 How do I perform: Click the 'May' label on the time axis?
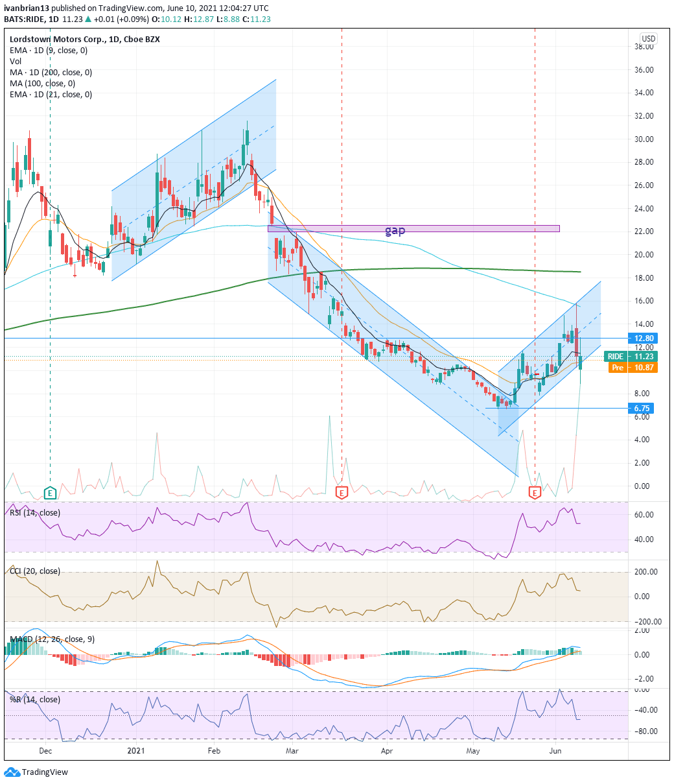click(473, 751)
